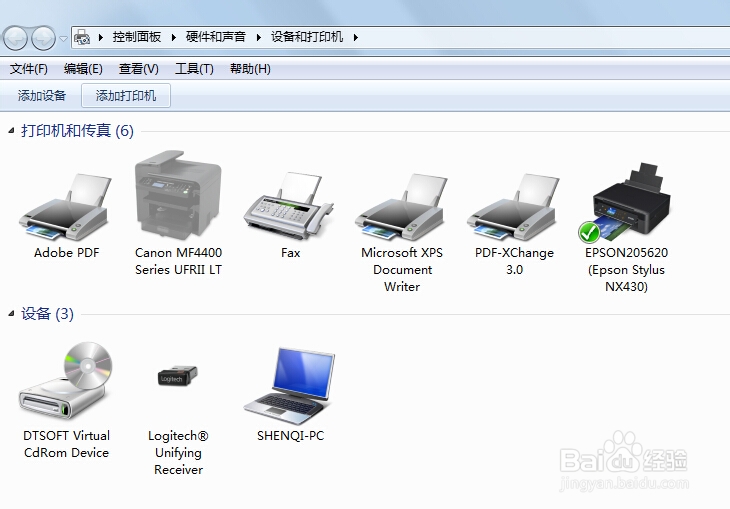Open the 查看(V) menu
730x509 pixels.
[x=139, y=69]
